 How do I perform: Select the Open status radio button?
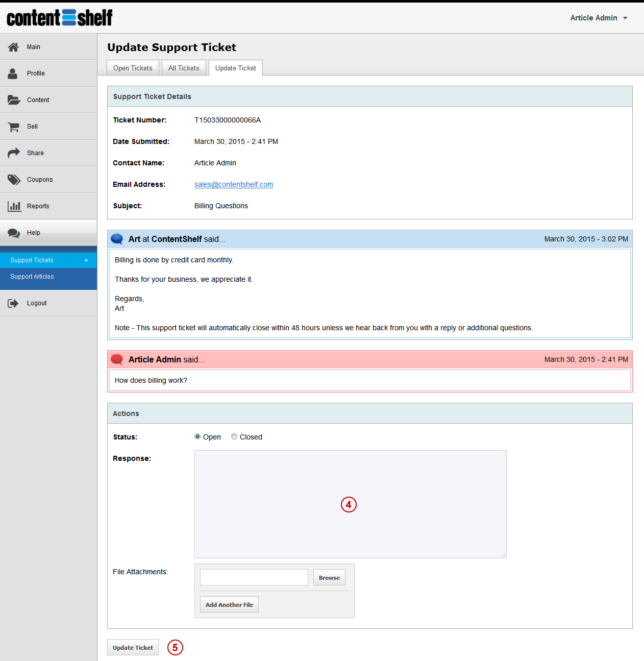click(x=197, y=436)
